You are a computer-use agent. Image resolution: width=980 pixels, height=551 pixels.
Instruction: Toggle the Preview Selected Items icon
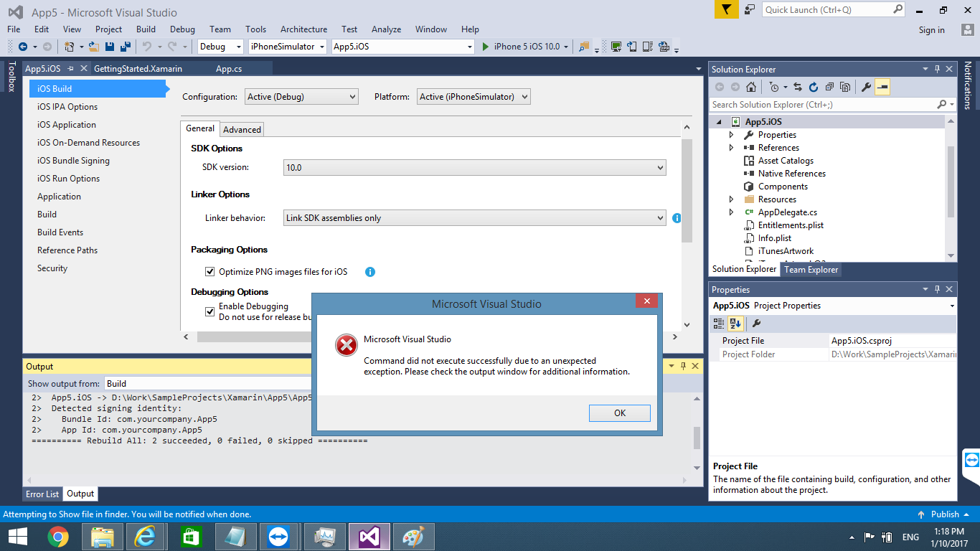882,87
